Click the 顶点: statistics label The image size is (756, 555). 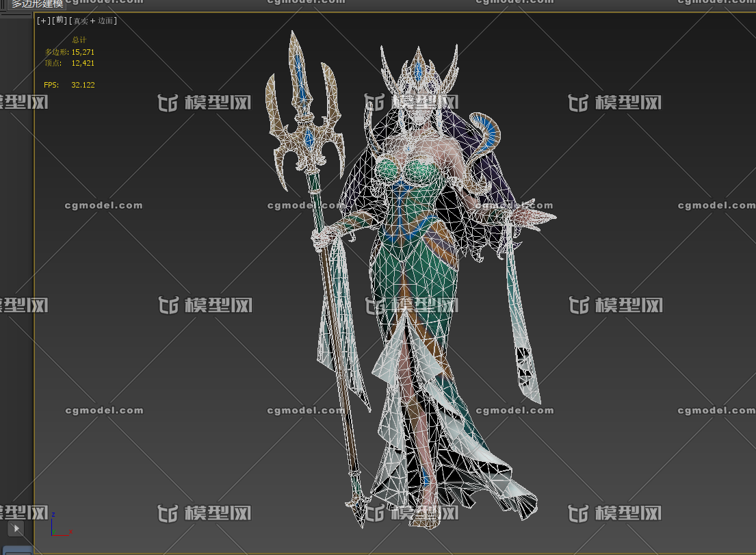pos(53,63)
